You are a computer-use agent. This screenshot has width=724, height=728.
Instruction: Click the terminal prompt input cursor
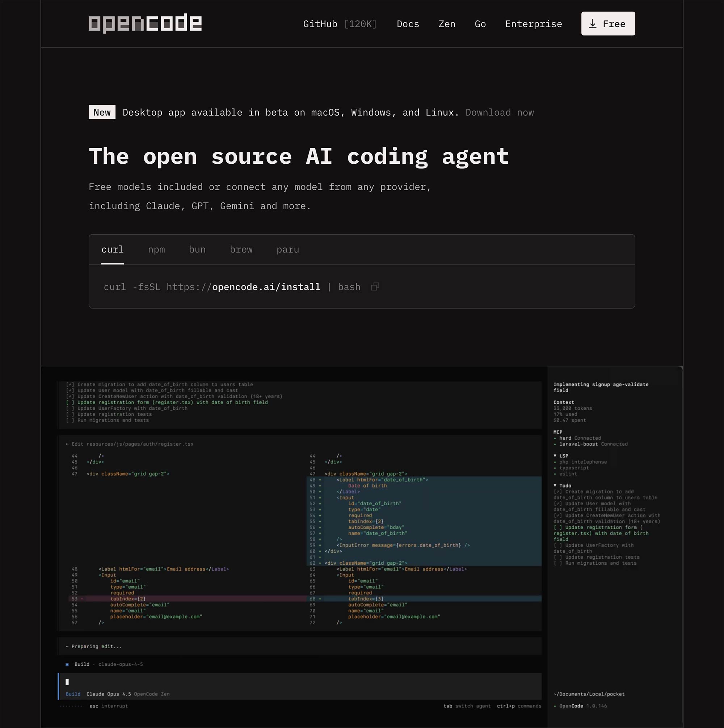[67, 681]
